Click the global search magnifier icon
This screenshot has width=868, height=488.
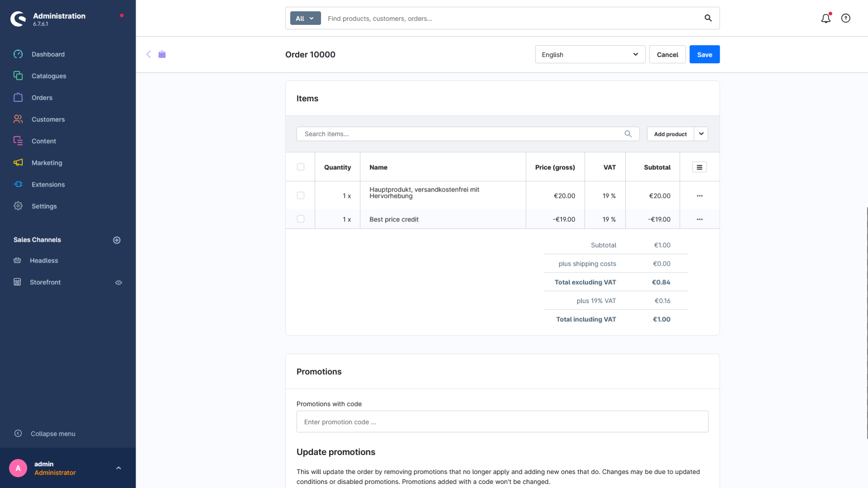click(x=708, y=18)
